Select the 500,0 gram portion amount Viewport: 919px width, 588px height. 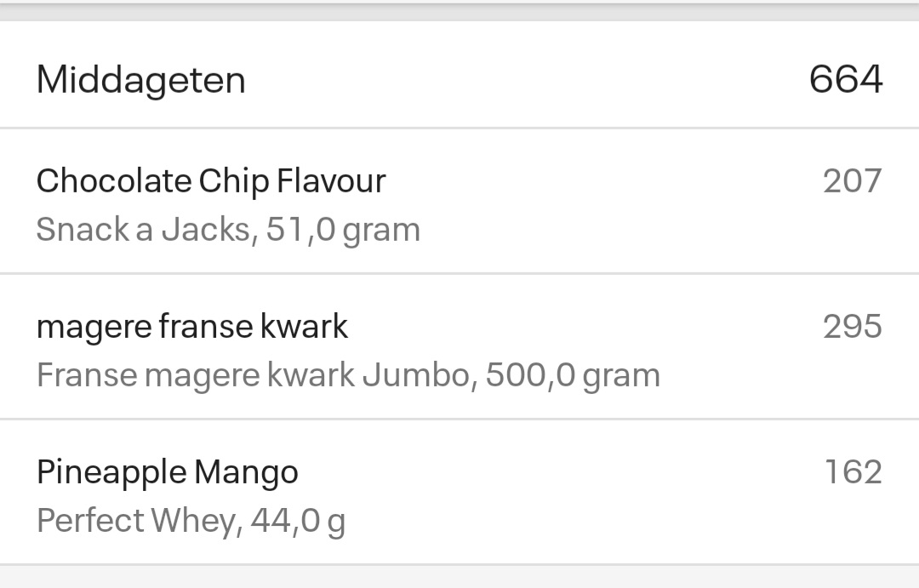point(573,375)
